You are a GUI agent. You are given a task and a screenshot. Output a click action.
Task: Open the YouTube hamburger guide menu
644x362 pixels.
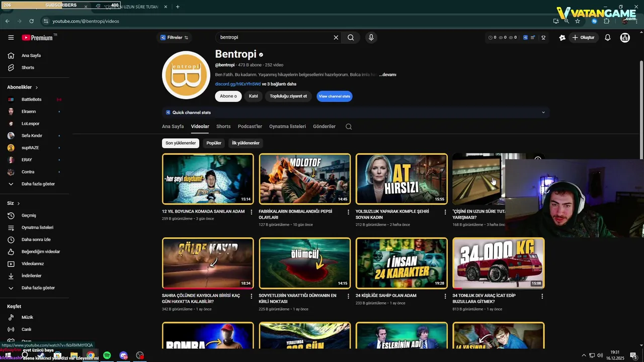pyautogui.click(x=11, y=38)
